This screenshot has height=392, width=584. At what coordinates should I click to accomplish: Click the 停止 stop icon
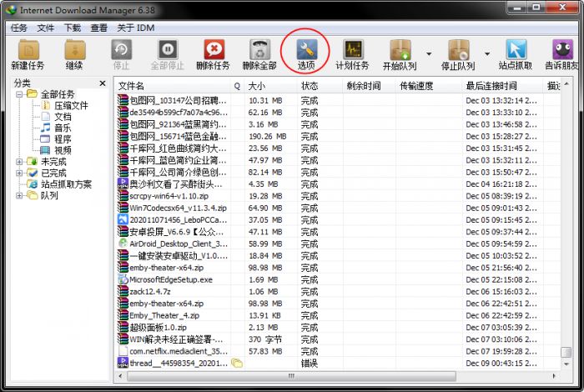(x=122, y=49)
